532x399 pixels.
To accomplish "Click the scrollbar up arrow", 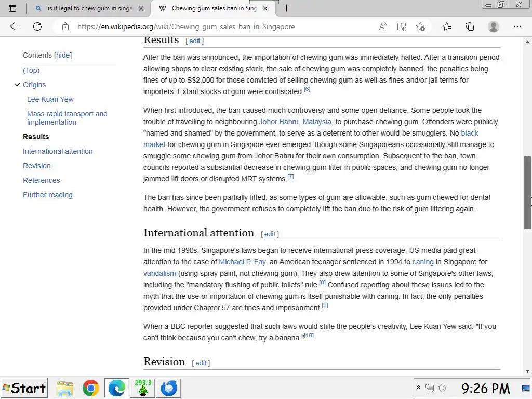I will [527, 42].
